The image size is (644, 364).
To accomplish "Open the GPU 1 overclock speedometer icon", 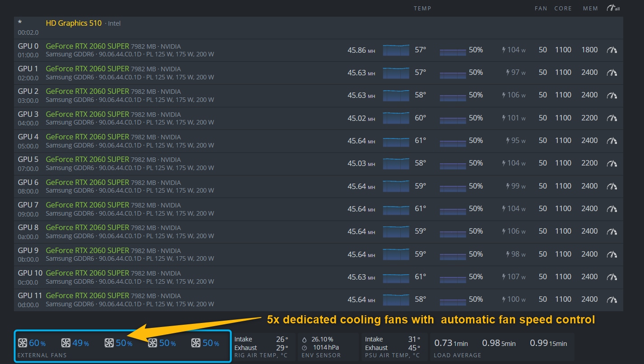I will 612,73.
